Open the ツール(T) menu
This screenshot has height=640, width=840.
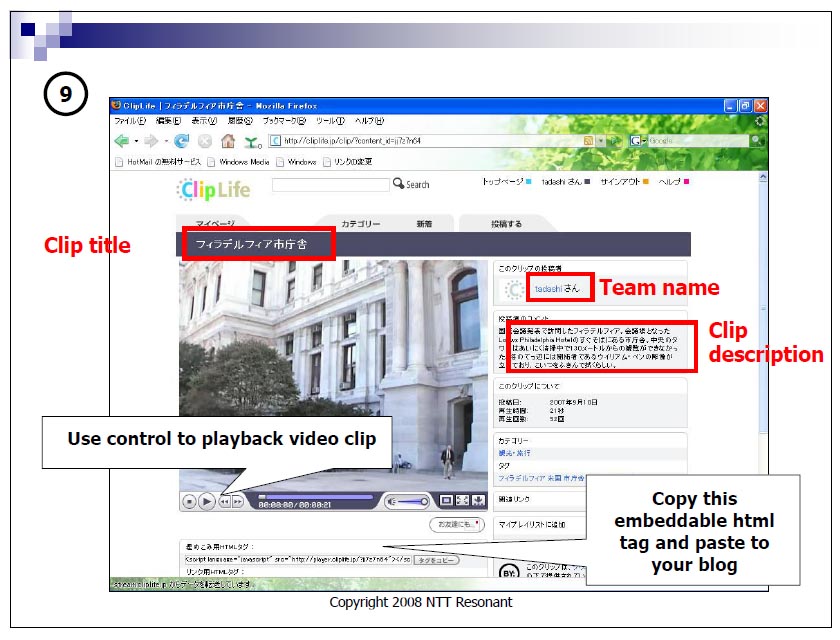[330, 121]
